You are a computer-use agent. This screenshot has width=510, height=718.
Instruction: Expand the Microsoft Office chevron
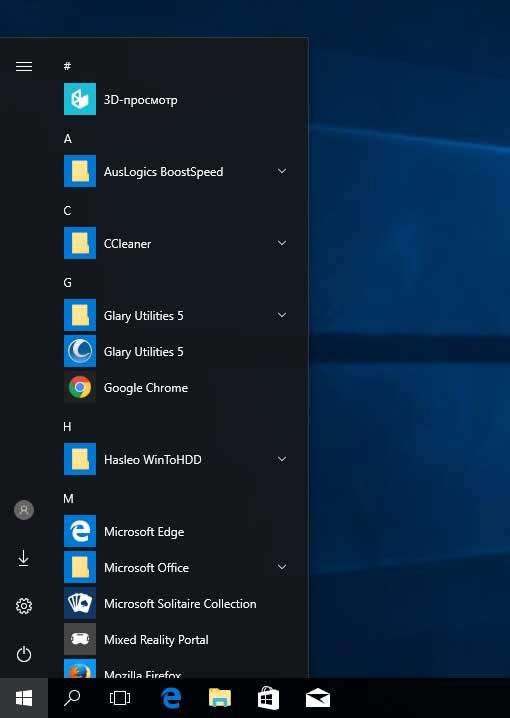tap(282, 567)
